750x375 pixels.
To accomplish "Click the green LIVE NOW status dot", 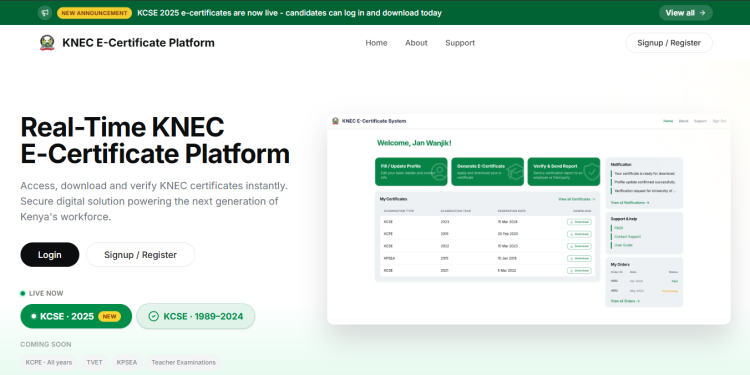I will point(22,293).
